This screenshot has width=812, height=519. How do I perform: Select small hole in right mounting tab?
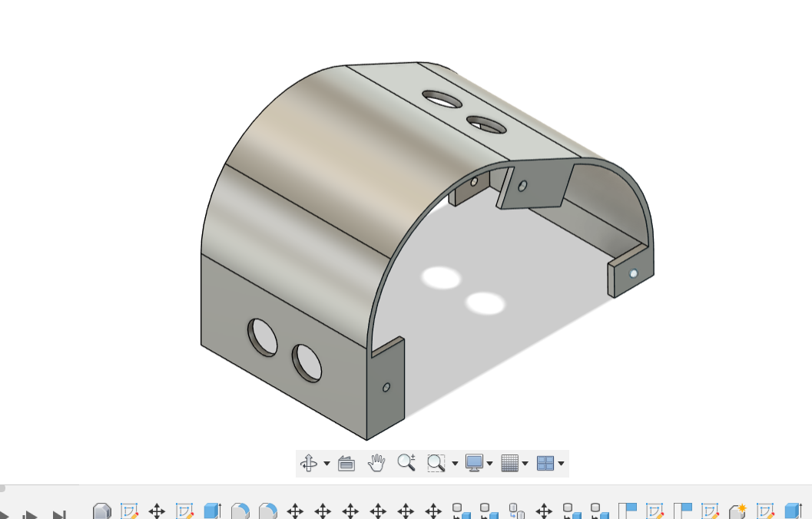point(633,273)
